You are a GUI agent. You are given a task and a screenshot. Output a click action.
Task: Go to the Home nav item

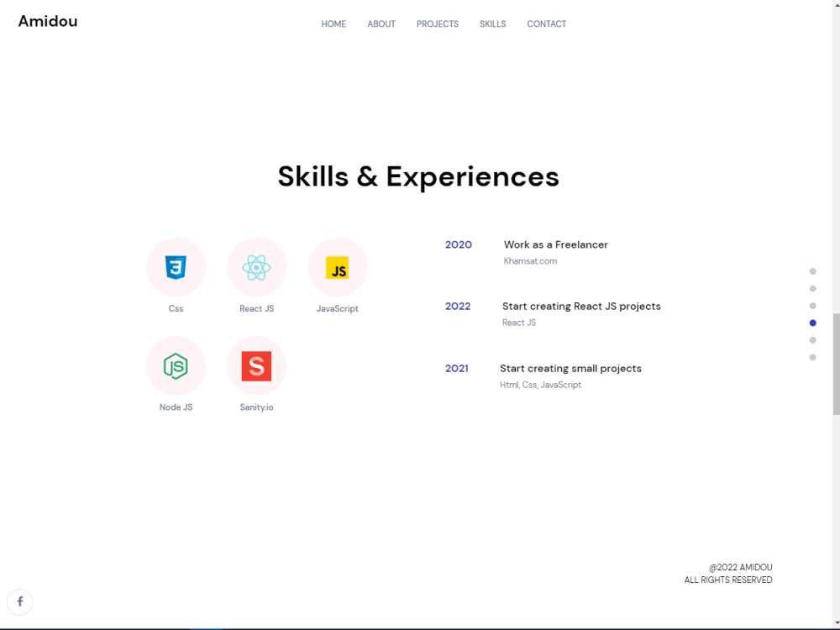[333, 24]
